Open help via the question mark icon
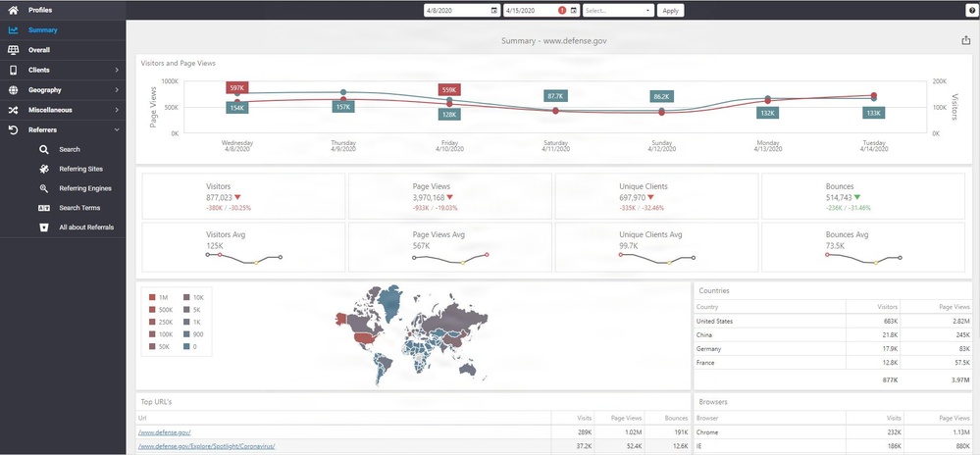The width and height of the screenshot is (980, 455). [973, 11]
